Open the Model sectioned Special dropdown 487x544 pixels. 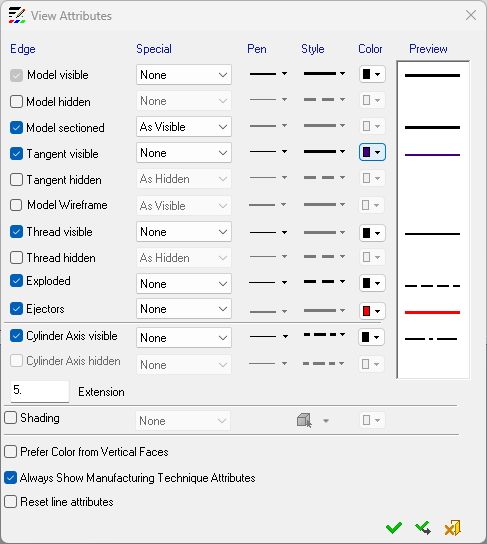[x=184, y=127]
